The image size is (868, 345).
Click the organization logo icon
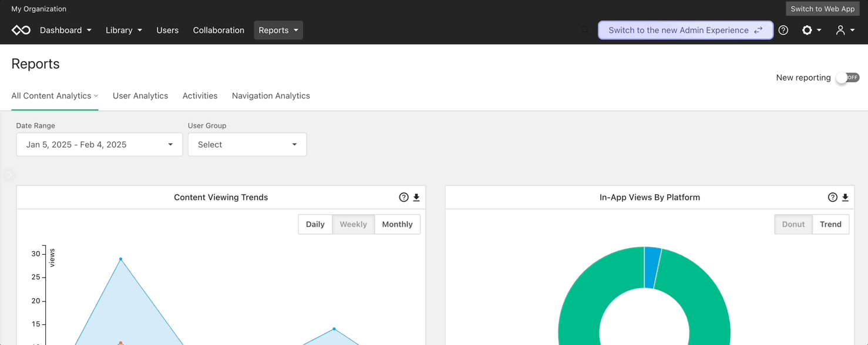(x=21, y=30)
